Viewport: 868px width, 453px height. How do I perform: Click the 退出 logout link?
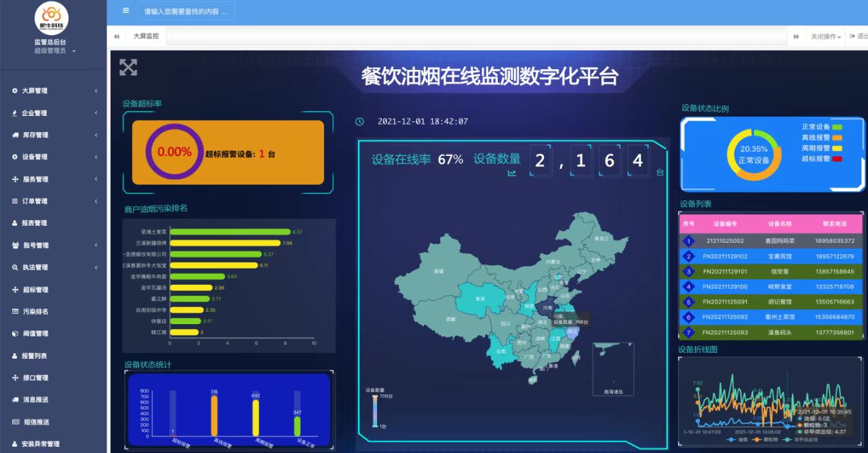[x=859, y=37]
